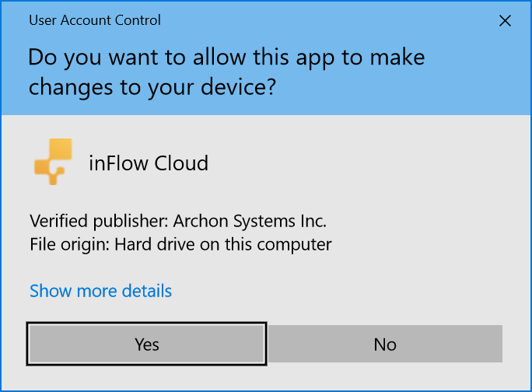
Task: Click the 'Do you want to allow' heading line
Action: (x=226, y=58)
